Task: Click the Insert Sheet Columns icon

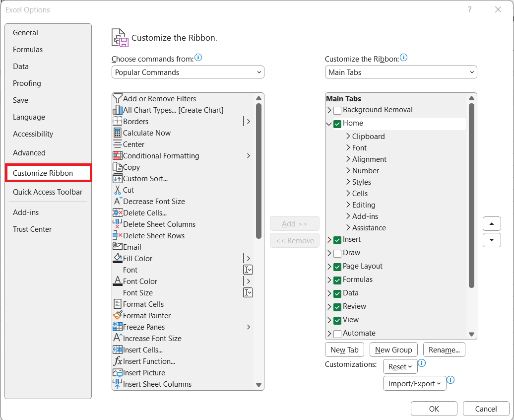Action: click(118, 384)
